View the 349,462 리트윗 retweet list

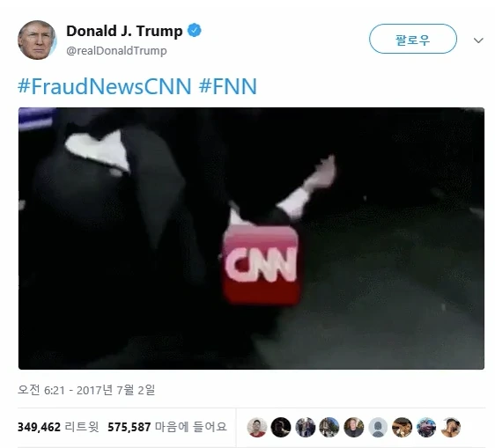click(58, 427)
